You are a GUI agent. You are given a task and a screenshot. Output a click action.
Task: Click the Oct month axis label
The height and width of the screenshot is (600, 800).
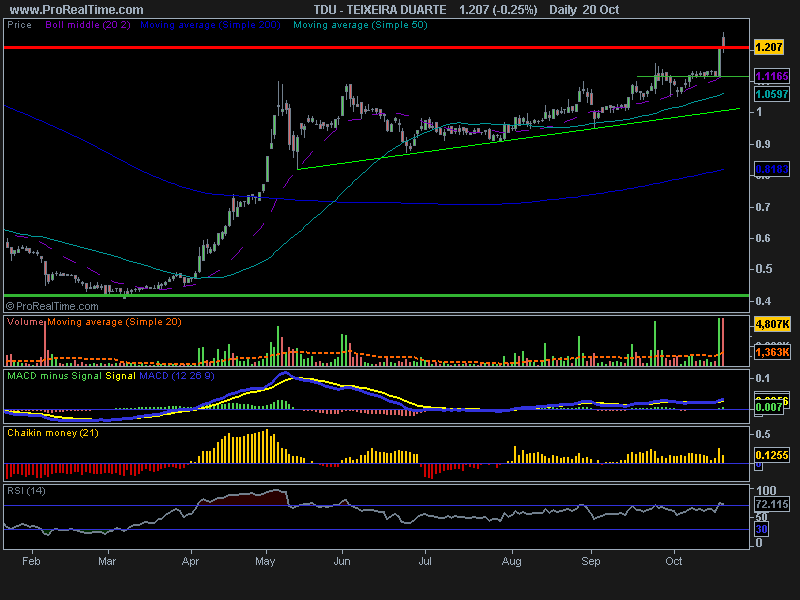(674, 561)
